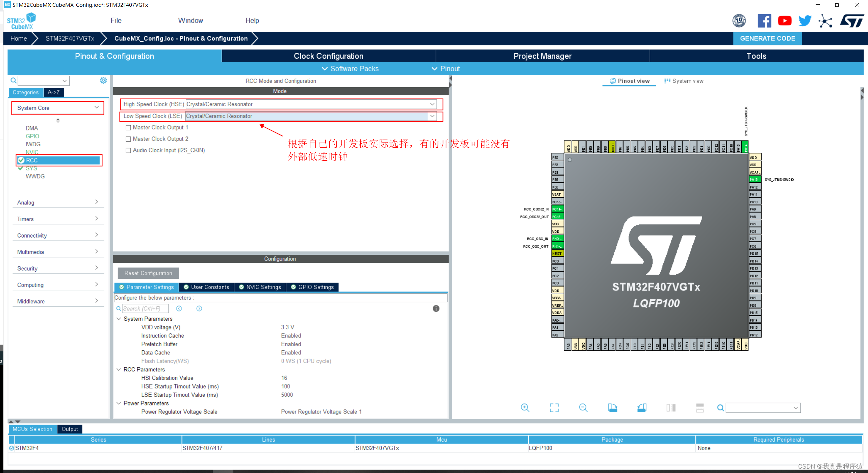Image resolution: width=868 pixels, height=473 pixels.
Task: Click the PA13 pin on the chip
Action: [755, 179]
